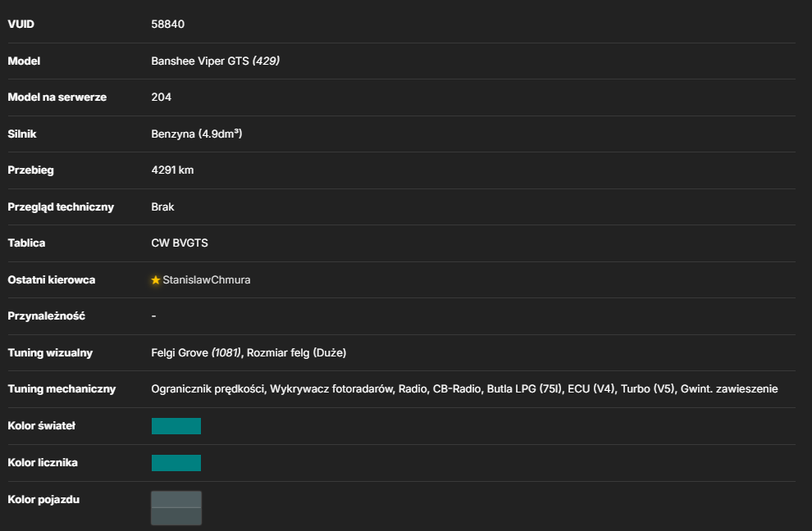Click the model ID (429) in italics
Viewport: 812px width, 531px height.
[x=266, y=61]
